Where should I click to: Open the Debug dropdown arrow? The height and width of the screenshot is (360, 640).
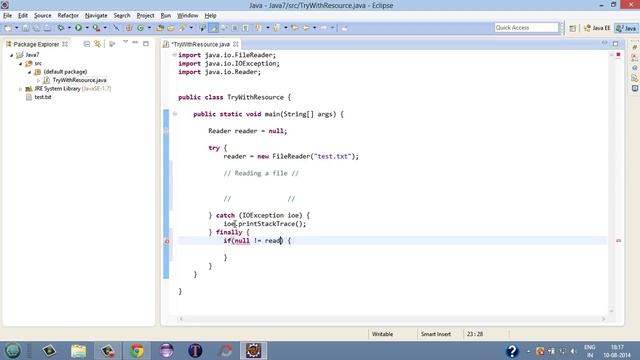69,28
